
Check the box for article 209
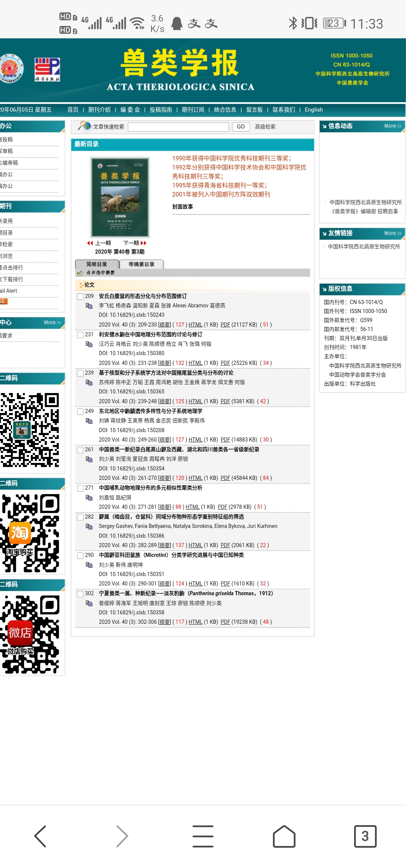[80, 296]
